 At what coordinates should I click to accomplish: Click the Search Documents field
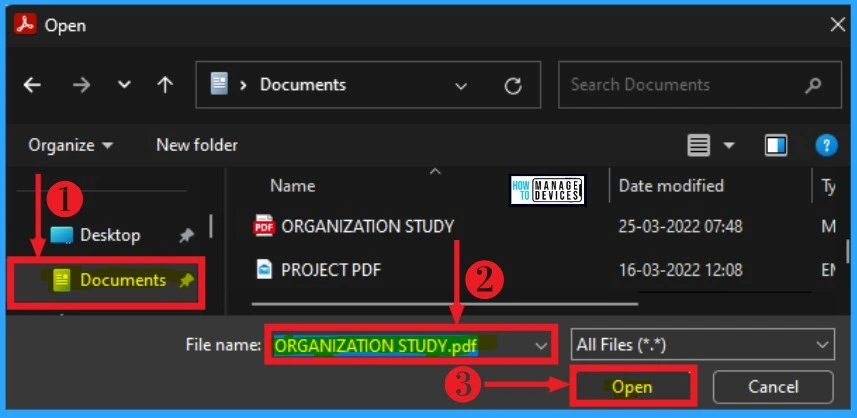[x=690, y=85]
